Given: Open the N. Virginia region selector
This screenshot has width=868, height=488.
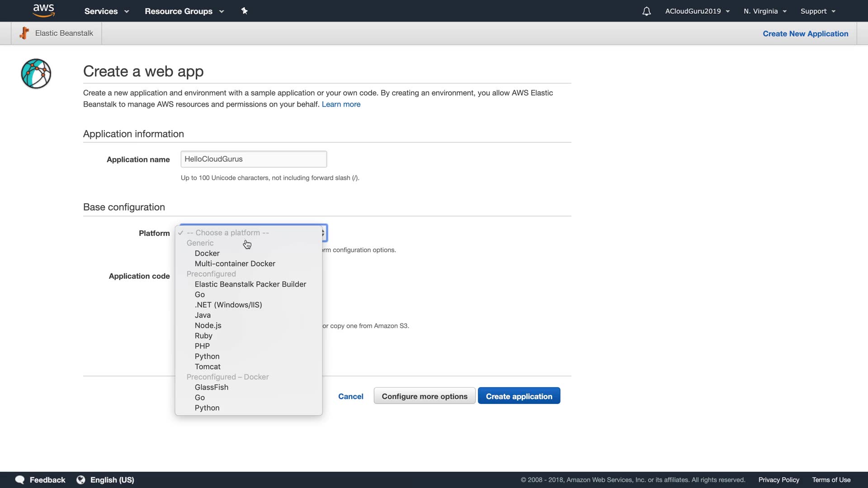Looking at the screenshot, I should (765, 11).
